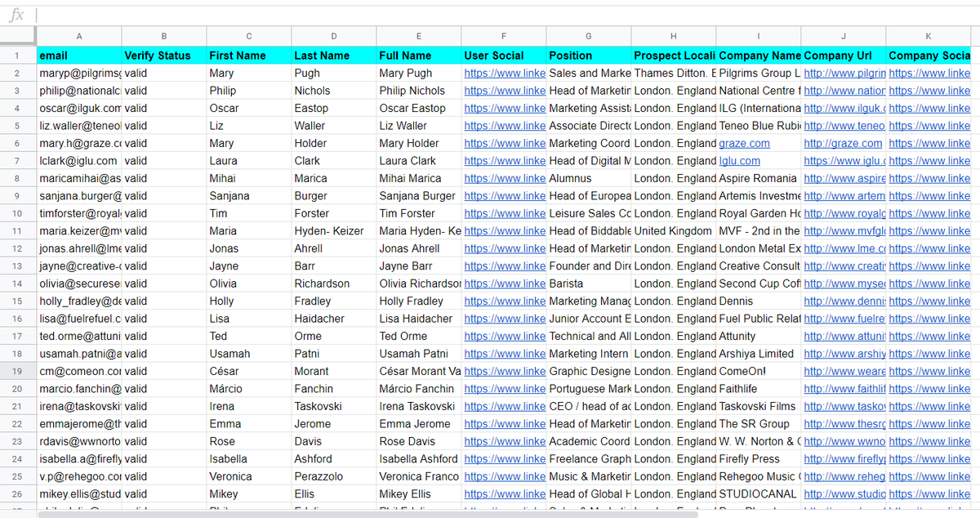Click the 'Verify Status' header cell
Screen dimensions: 980x518
click(x=164, y=56)
